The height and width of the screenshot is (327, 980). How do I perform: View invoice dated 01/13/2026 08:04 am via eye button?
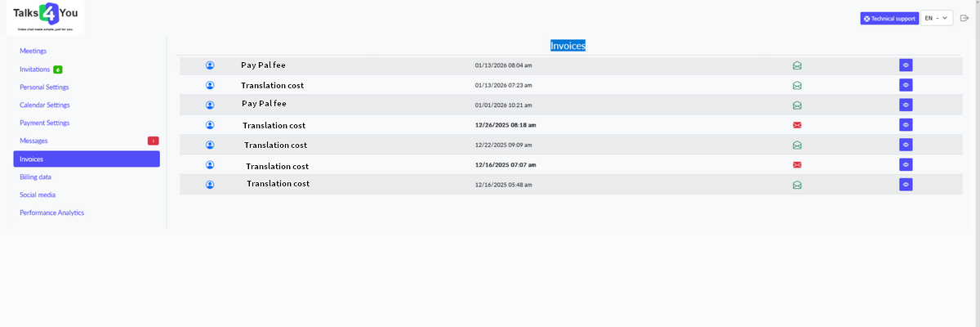tap(906, 65)
